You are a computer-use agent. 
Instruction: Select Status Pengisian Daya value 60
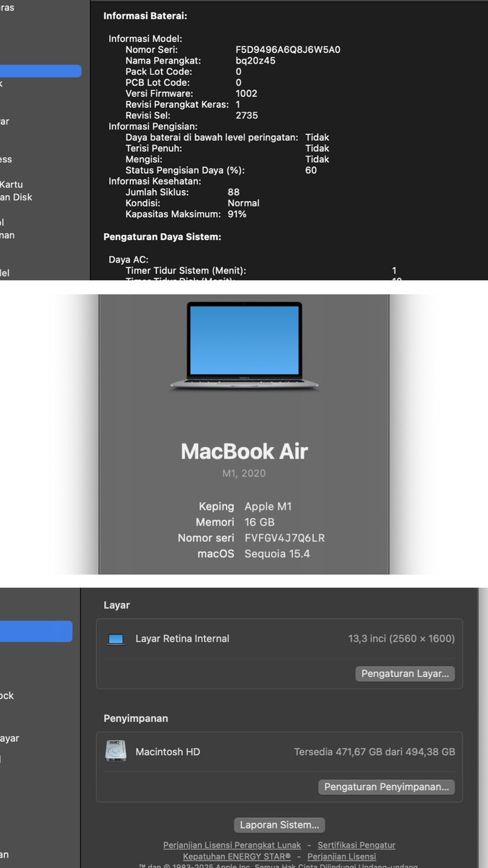[x=311, y=171]
